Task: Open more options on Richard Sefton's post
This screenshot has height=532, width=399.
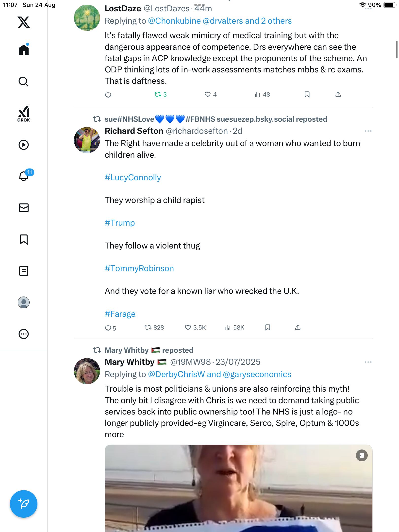Action: coord(368,131)
